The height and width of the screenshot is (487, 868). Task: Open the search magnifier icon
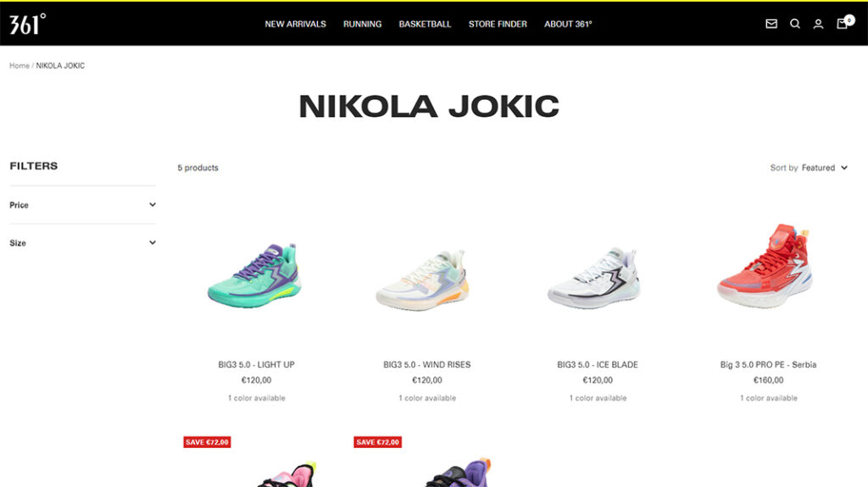pyautogui.click(x=795, y=24)
